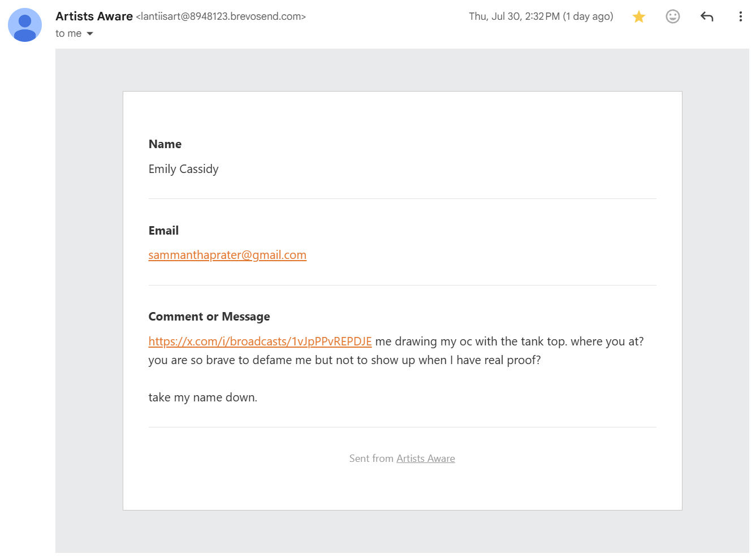Expand recipient details next to 'to me'
This screenshot has width=756, height=558.
90,34
